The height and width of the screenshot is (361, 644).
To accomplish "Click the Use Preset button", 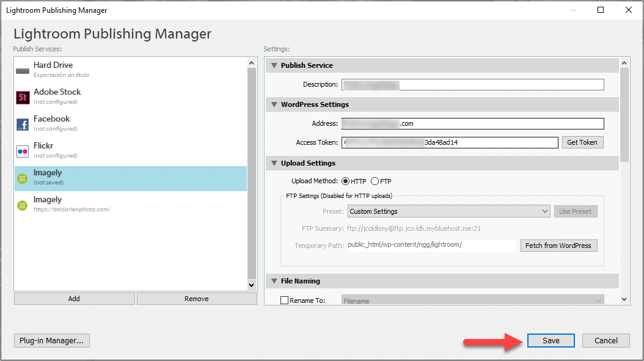I will coord(575,211).
